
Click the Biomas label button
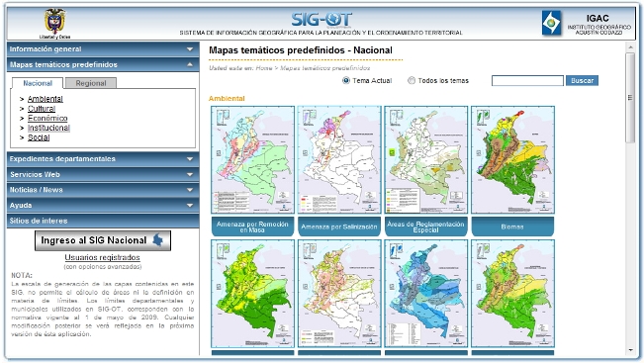click(x=512, y=227)
